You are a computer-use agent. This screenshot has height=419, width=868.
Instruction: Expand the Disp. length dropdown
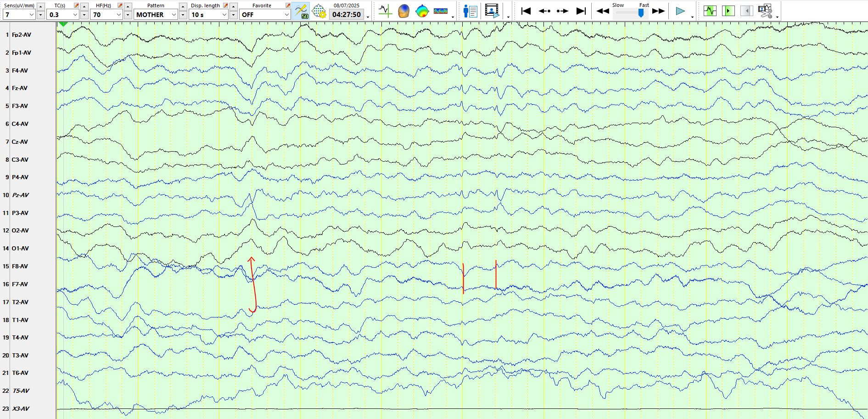point(224,15)
